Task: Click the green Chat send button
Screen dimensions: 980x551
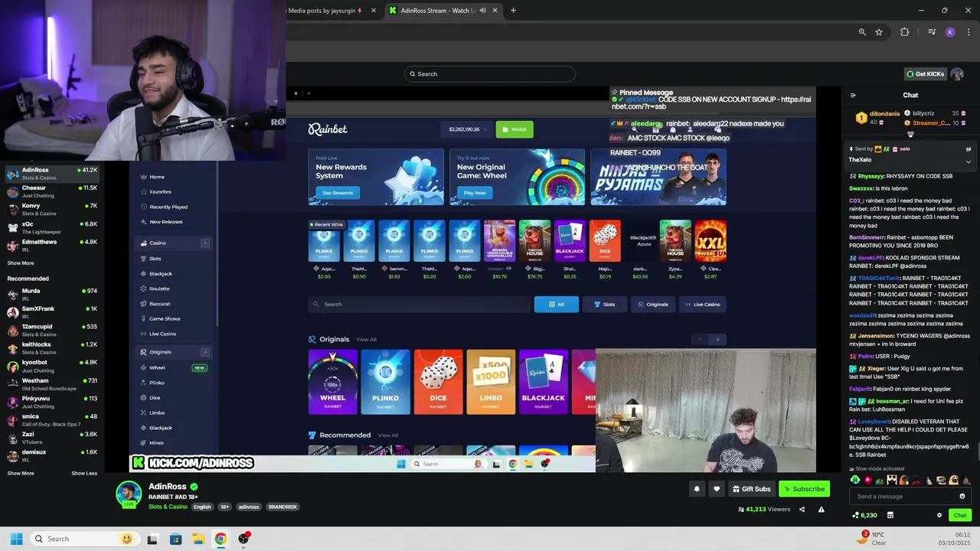Action: 960,515
